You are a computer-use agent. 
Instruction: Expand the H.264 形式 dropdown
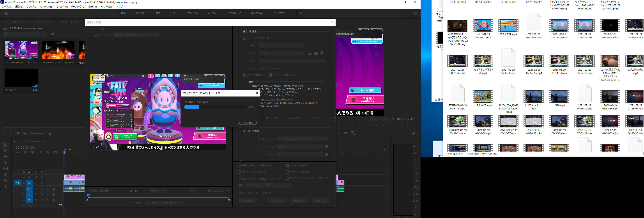tap(282, 45)
